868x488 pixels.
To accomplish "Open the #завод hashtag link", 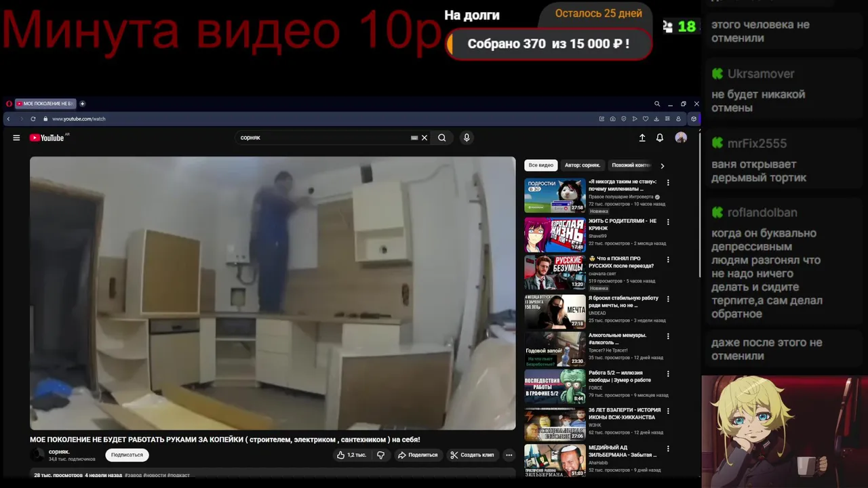I will pos(134,475).
